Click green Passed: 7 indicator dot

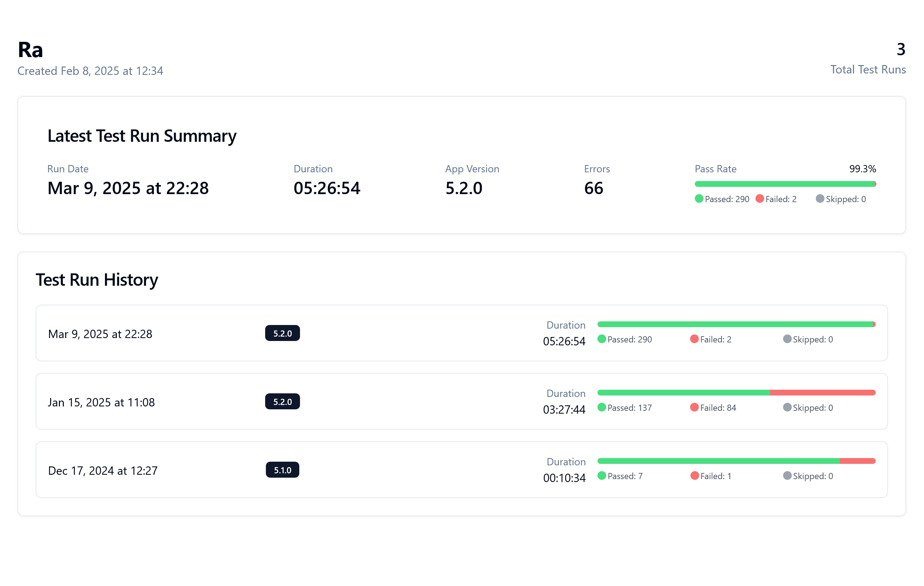coord(602,475)
